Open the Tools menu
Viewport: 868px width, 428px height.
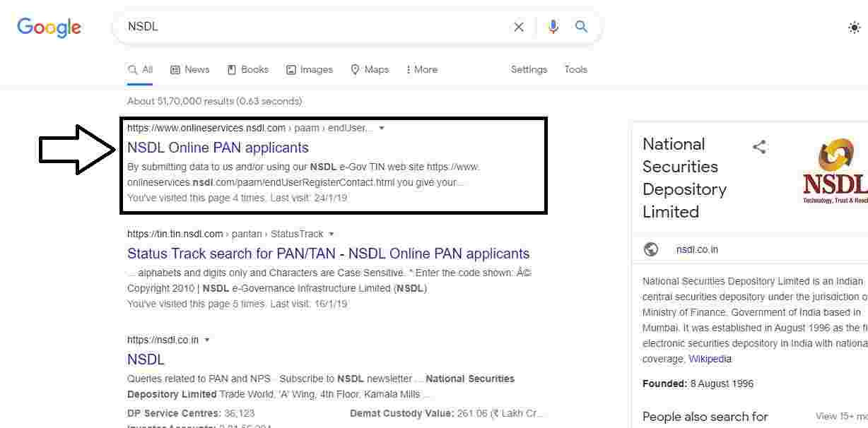tap(575, 69)
